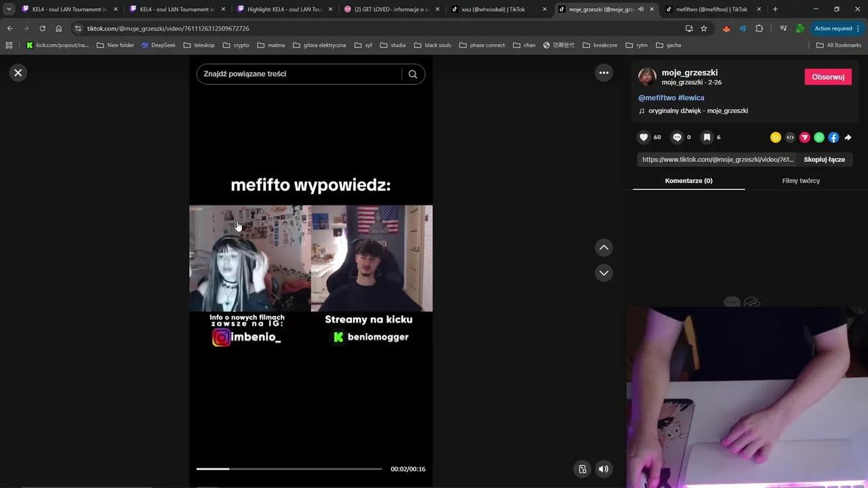This screenshot has height=488, width=868.
Task: Focus the 'Znajdź powiązane treści' search field
Action: [300, 74]
